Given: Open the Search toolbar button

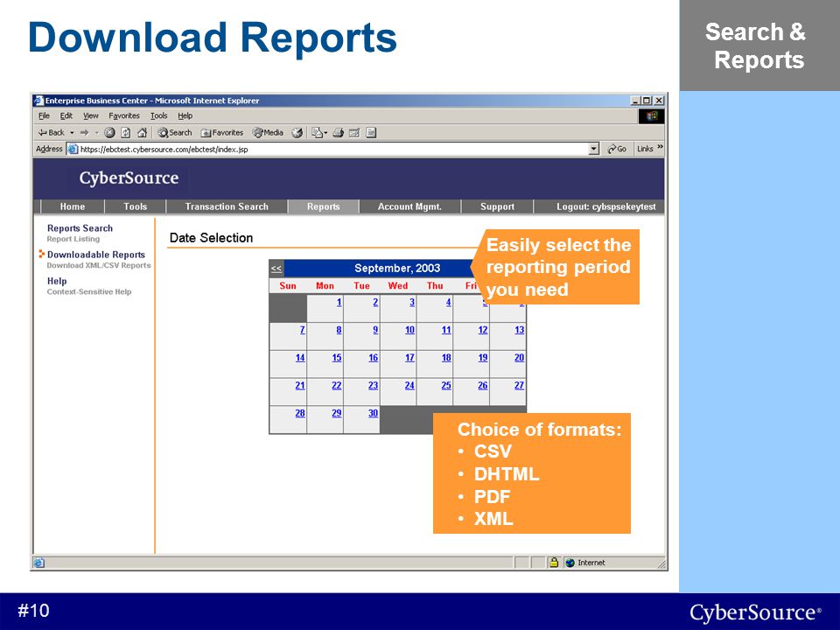Looking at the screenshot, I should click(175, 132).
